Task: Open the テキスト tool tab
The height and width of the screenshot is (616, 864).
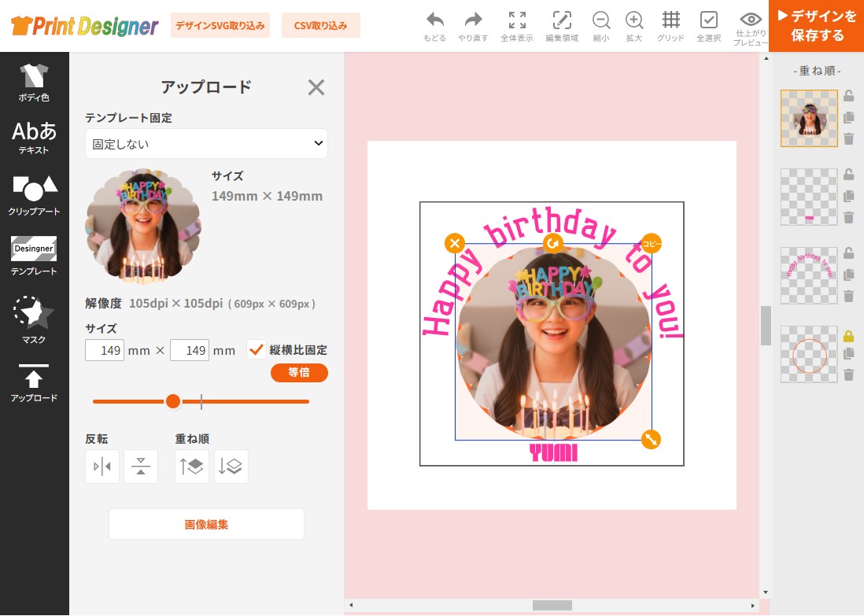Action: pyautogui.click(x=34, y=138)
